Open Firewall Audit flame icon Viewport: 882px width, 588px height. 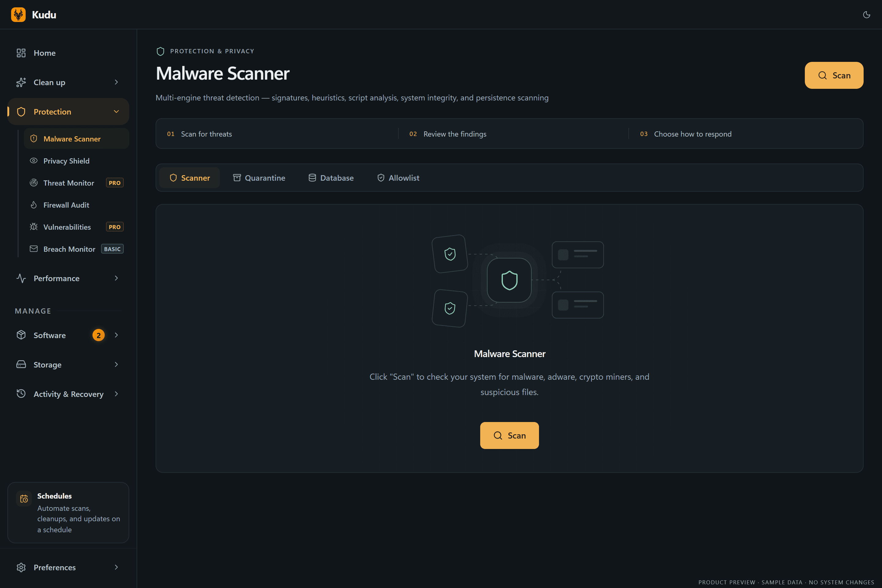pos(34,205)
